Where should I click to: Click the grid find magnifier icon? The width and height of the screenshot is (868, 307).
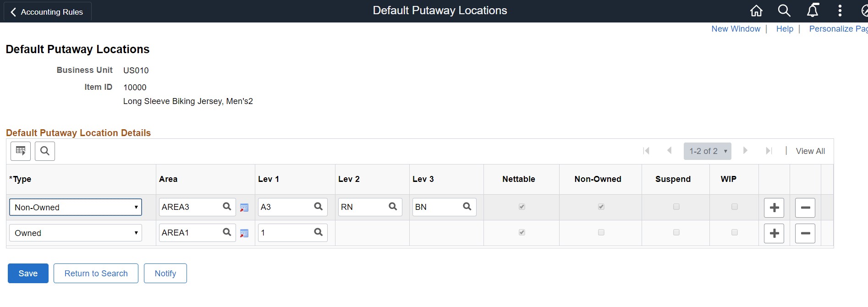45,151
